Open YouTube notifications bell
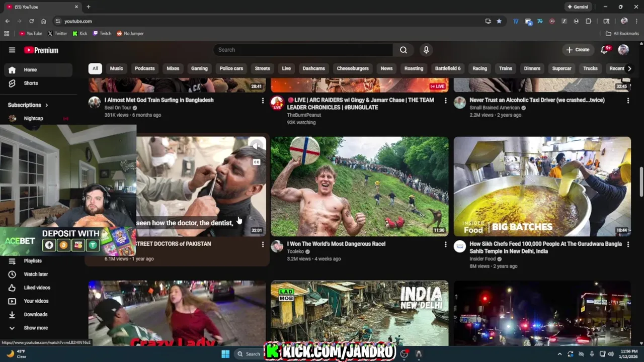 click(605, 50)
